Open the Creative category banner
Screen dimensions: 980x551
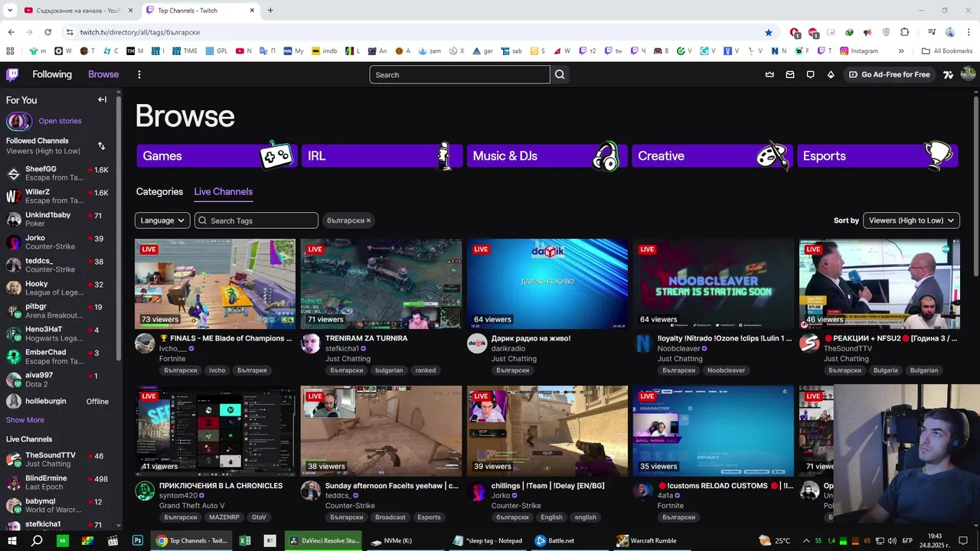click(712, 155)
